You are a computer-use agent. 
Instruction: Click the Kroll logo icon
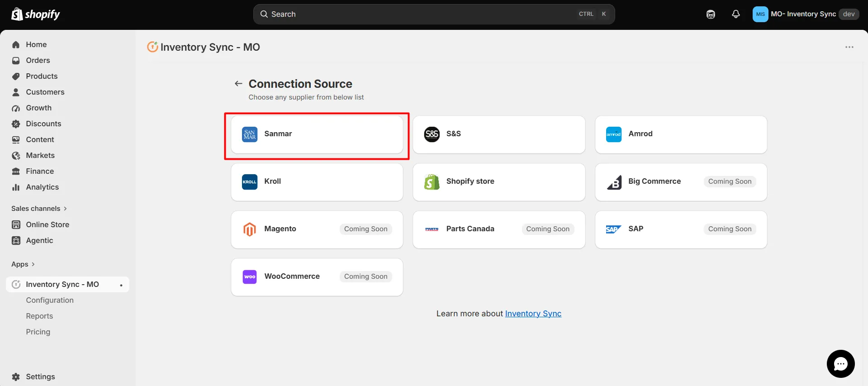point(250,182)
